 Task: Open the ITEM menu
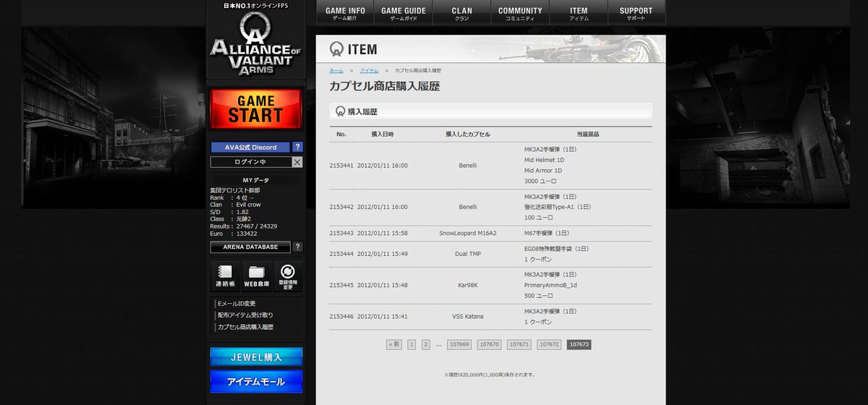[x=579, y=13]
